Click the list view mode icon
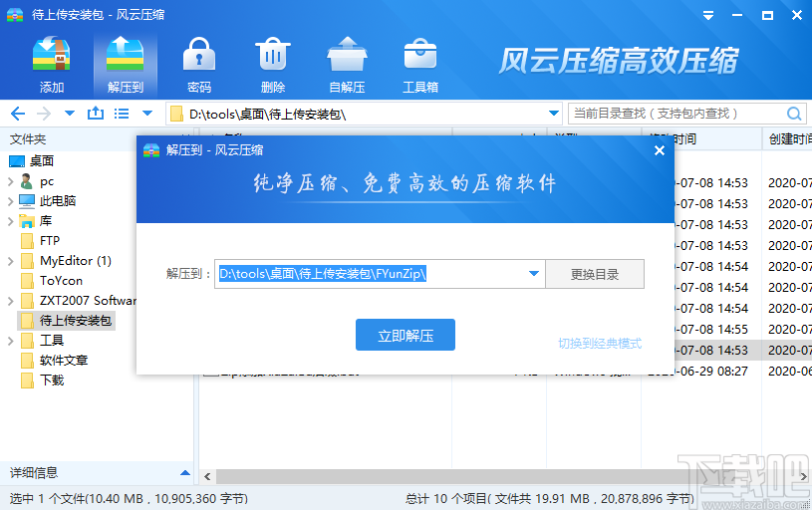The image size is (812, 510). tap(122, 113)
